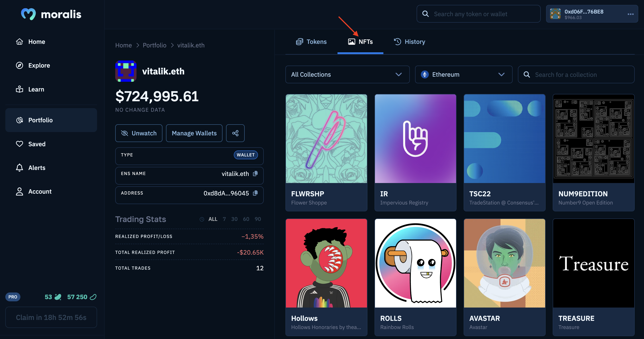The image size is (644, 339).
Task: Go to Portfolio via breadcrumb
Action: tap(154, 45)
